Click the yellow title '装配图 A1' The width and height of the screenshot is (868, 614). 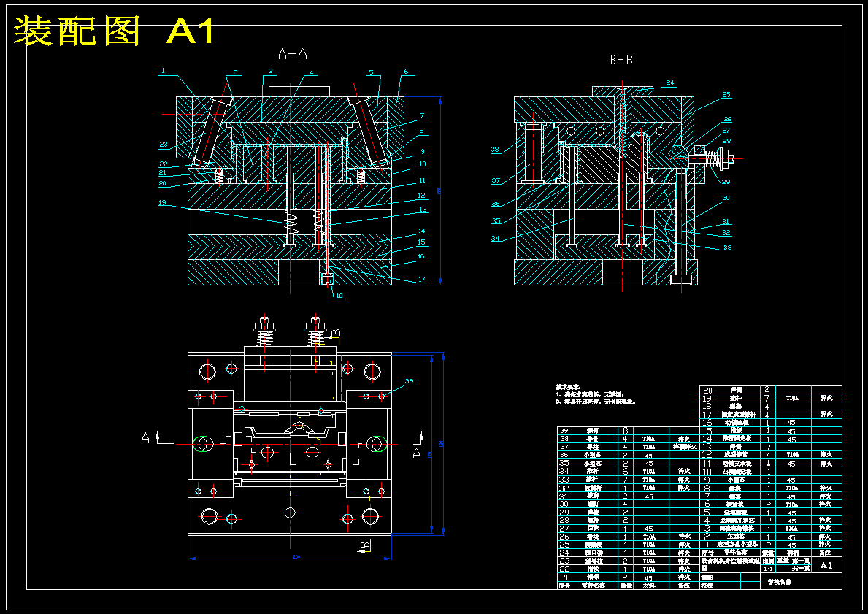pos(114,32)
